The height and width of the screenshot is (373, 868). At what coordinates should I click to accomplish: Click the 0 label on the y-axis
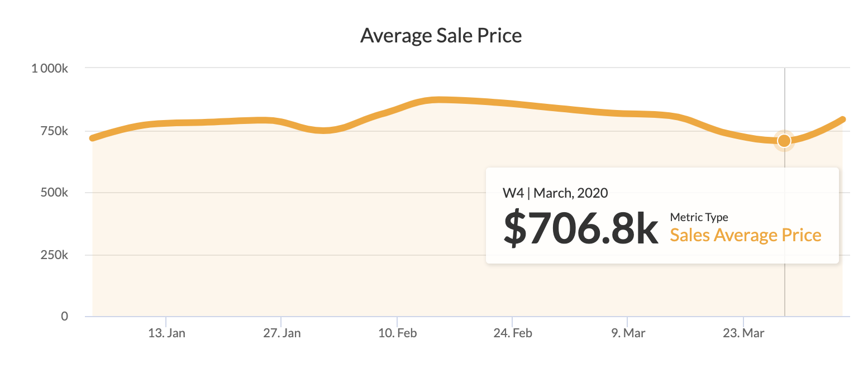click(x=64, y=317)
